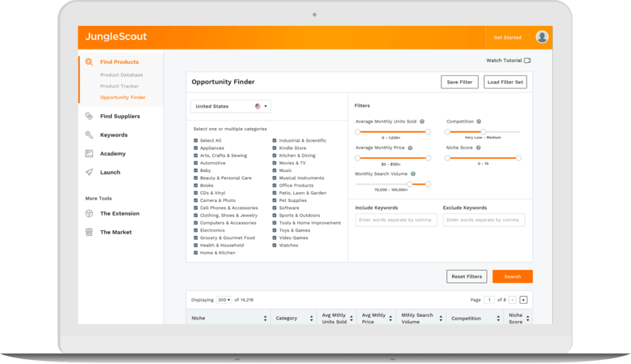Viewport: 631px width, 364px height.
Task: Click Monthly Search Volume slider left handle
Action: click(410, 184)
